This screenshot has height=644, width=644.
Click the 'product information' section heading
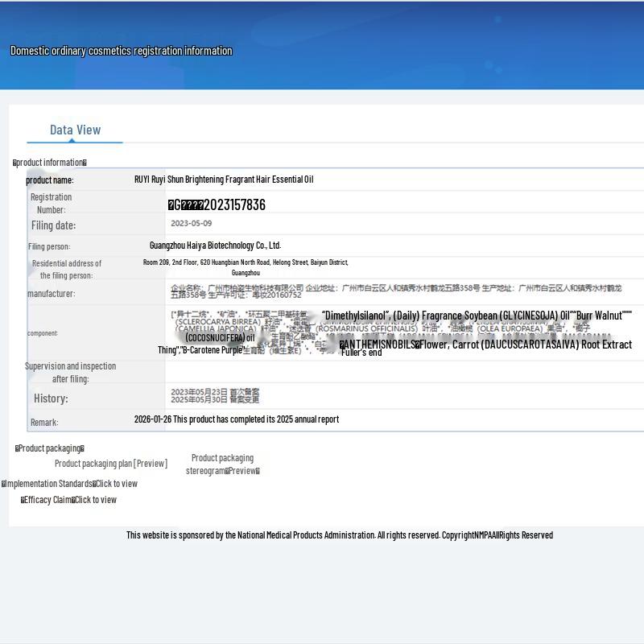[x=50, y=163]
